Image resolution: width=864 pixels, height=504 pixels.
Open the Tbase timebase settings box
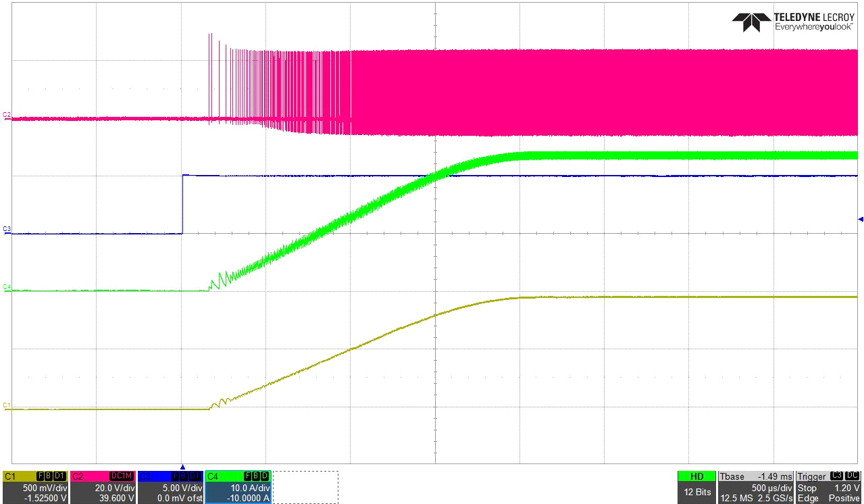click(x=755, y=487)
